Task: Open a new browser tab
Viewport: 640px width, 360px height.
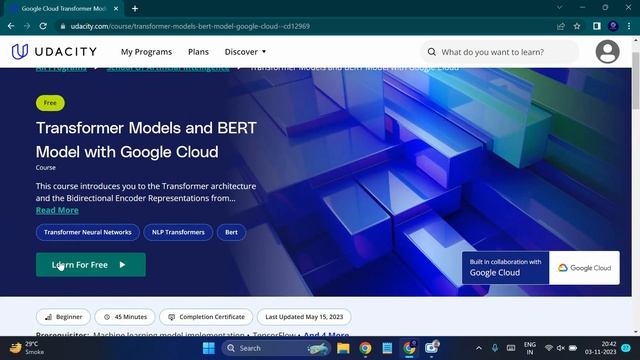Action: point(135,8)
